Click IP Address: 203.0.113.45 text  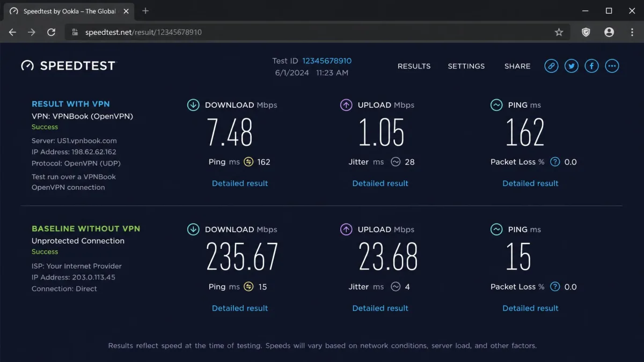(x=74, y=277)
